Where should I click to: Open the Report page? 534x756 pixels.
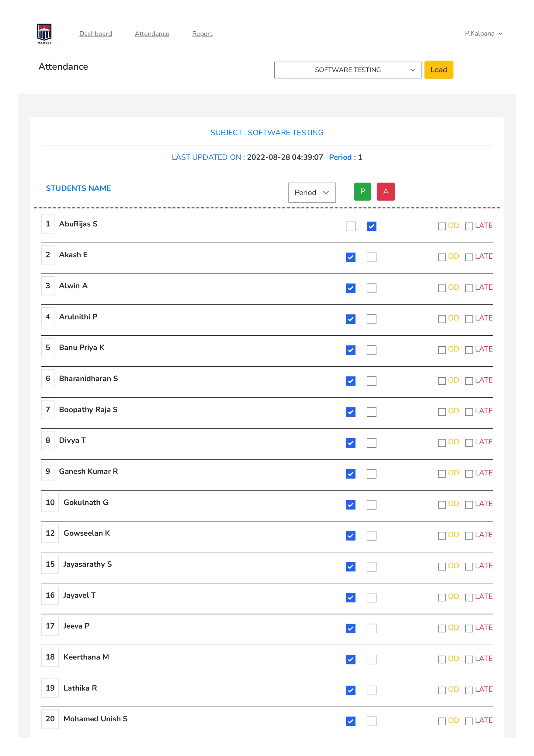coord(202,33)
